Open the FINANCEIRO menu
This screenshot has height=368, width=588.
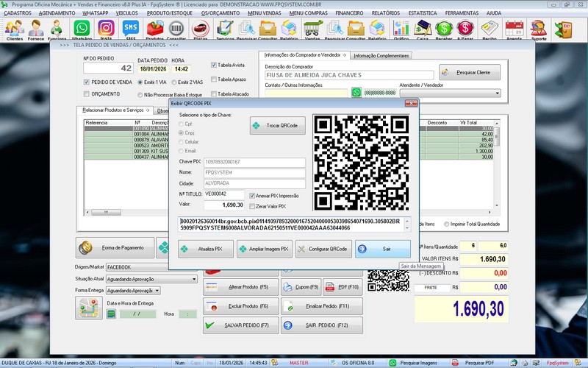click(349, 13)
